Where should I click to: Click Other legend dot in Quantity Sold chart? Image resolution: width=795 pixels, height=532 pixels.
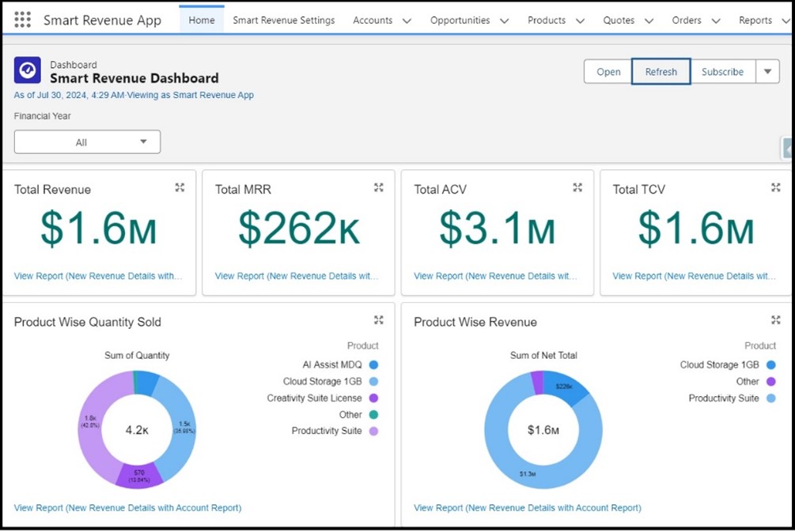(x=373, y=414)
